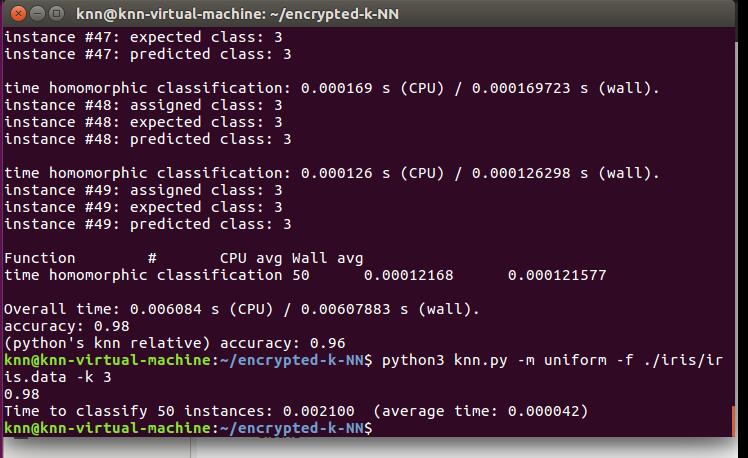The height and width of the screenshot is (458, 748).
Task: Click 'instance #49: predicted class: 3' line
Action: pos(148,224)
